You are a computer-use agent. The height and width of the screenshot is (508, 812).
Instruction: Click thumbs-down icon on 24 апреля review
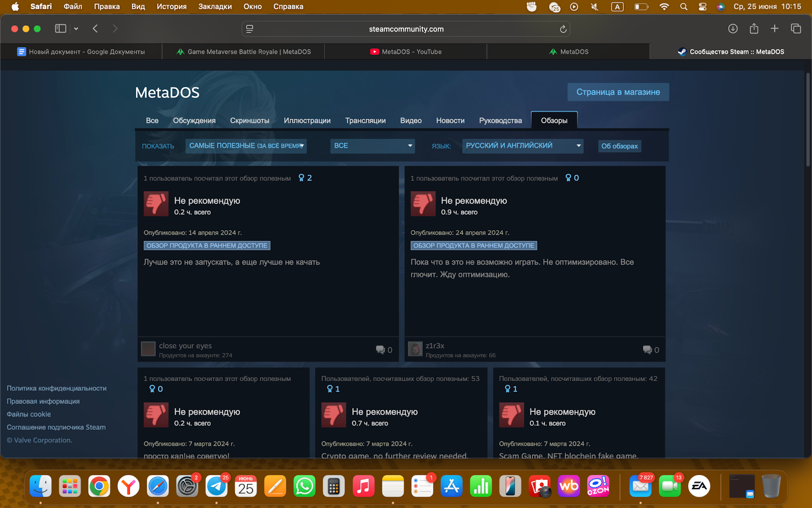(423, 204)
